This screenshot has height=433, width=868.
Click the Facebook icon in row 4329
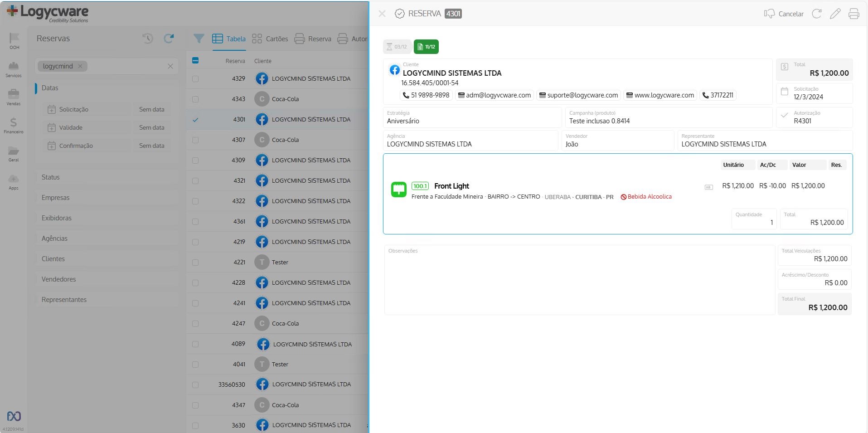click(262, 78)
